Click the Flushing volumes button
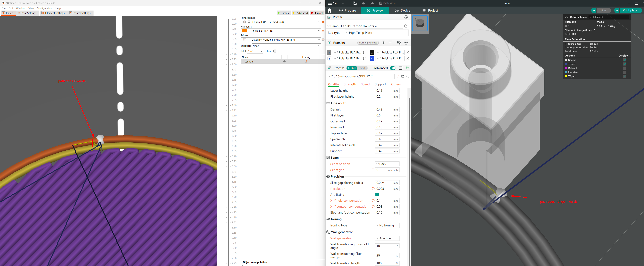 pyautogui.click(x=368, y=43)
